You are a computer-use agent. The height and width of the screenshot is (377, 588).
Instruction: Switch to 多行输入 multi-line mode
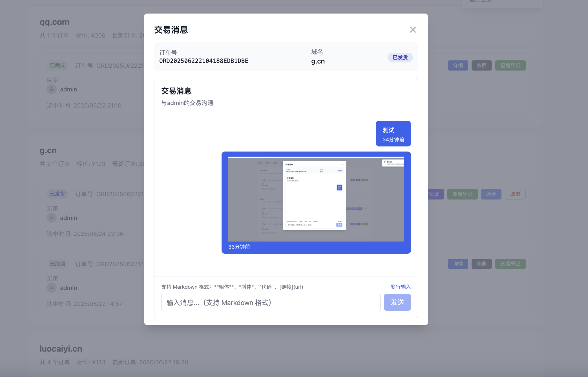pyautogui.click(x=401, y=287)
